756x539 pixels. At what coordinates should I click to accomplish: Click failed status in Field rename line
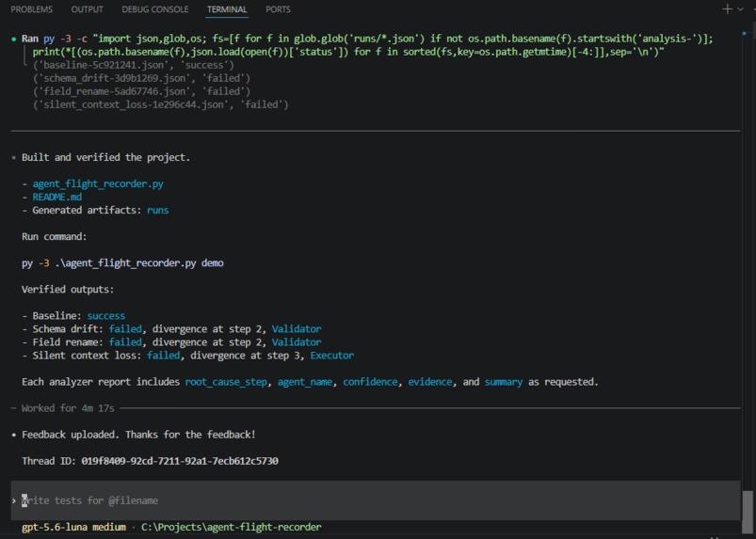125,342
